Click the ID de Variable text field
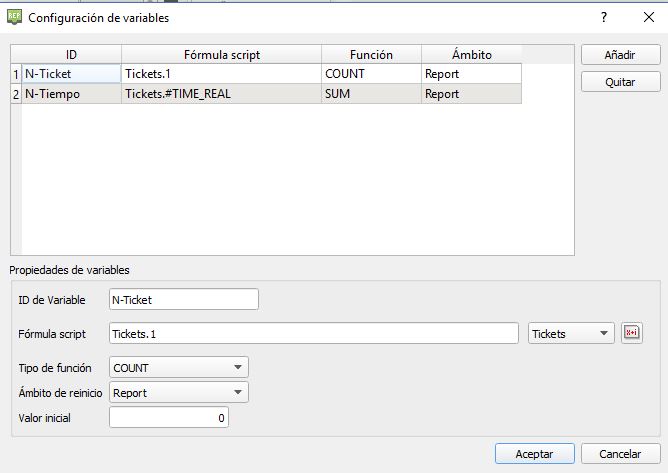668x473 pixels. click(x=184, y=299)
